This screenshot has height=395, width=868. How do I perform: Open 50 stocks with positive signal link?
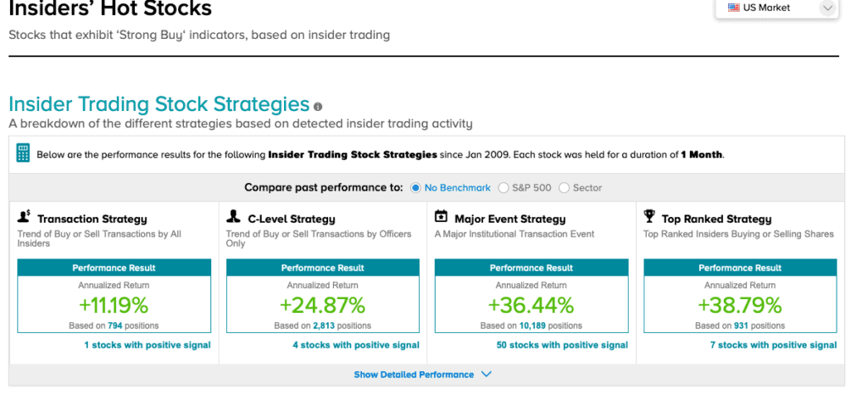pos(563,345)
